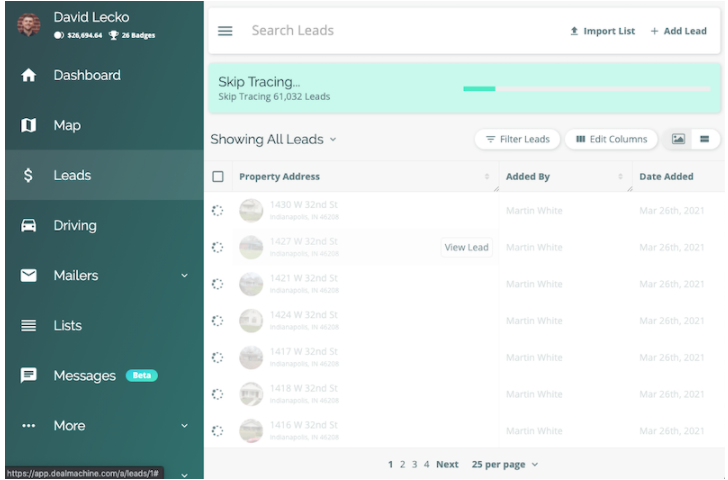Image resolution: width=728 pixels, height=480 pixels.
Task: Click the Leads dollar sign icon
Action: pos(28,175)
